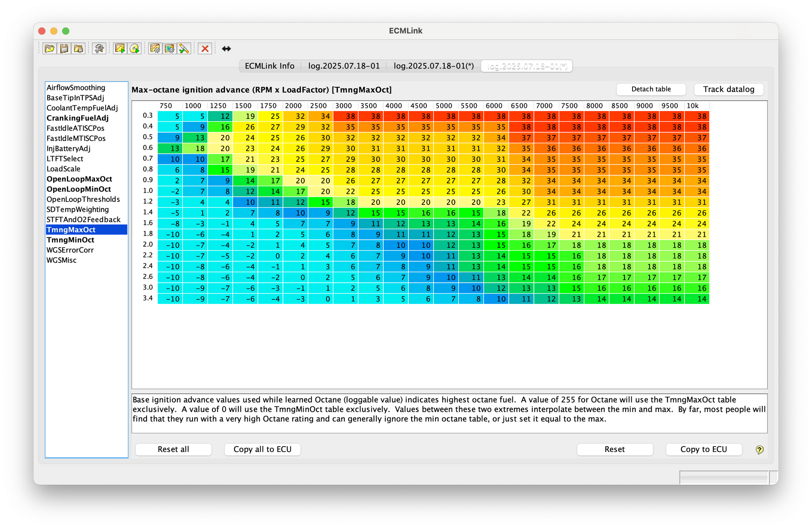The height and width of the screenshot is (529, 812).
Task: Click the 3.4 load factor row label
Action: click(x=148, y=299)
